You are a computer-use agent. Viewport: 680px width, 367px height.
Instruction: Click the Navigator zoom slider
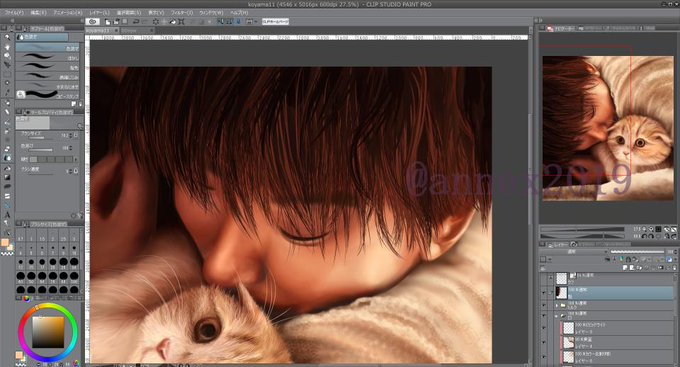click(x=582, y=229)
